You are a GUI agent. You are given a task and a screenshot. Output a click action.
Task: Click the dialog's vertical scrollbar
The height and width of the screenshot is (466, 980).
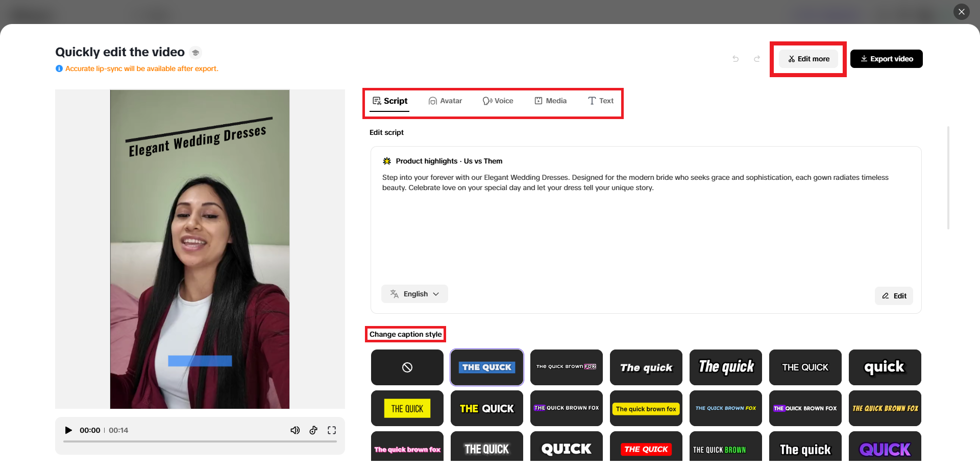coord(948,178)
